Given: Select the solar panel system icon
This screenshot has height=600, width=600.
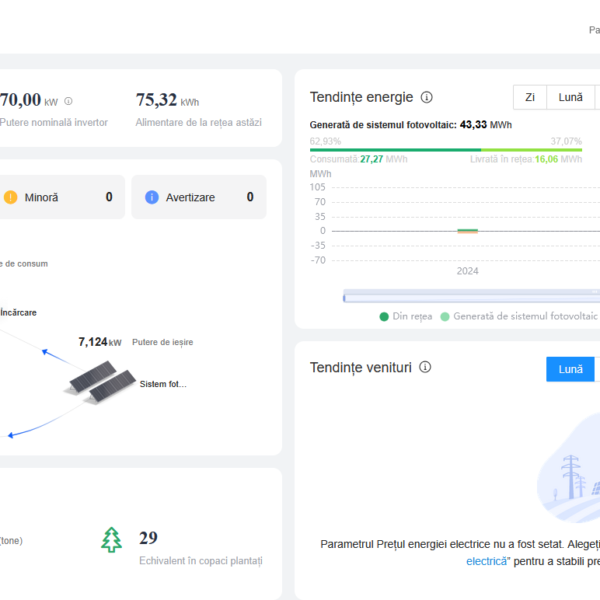Looking at the screenshot, I should click(x=101, y=386).
